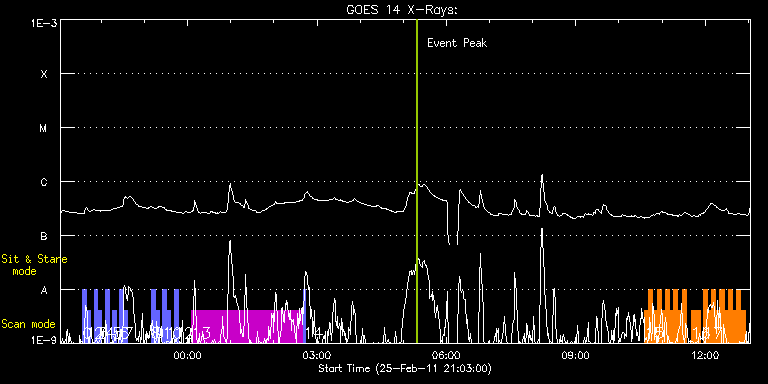Click the magenta observation block numbered 13
The width and height of the screenshot is (768, 384).
(248, 326)
